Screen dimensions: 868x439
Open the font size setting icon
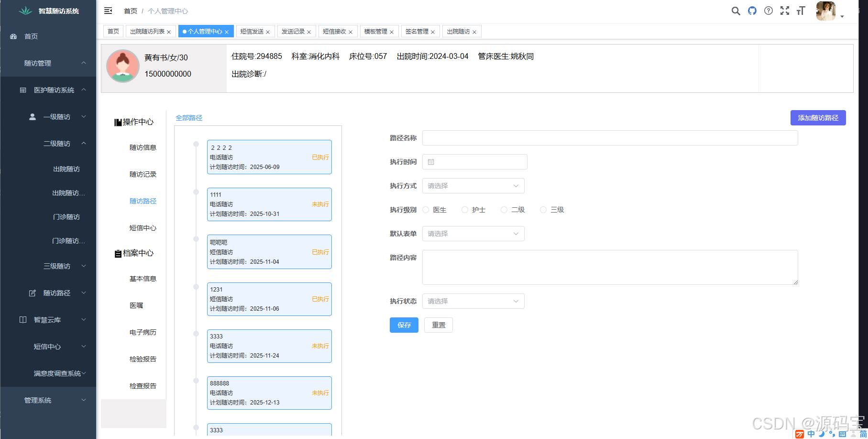click(x=801, y=11)
